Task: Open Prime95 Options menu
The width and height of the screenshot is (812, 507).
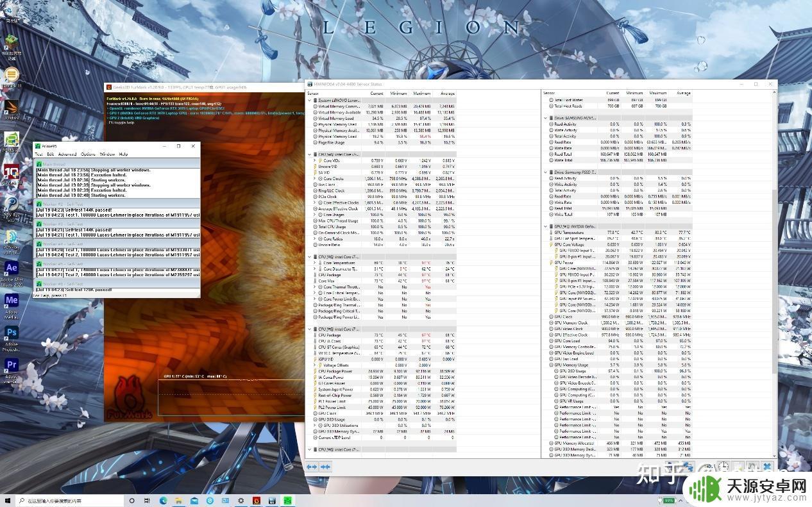Action: [x=88, y=154]
